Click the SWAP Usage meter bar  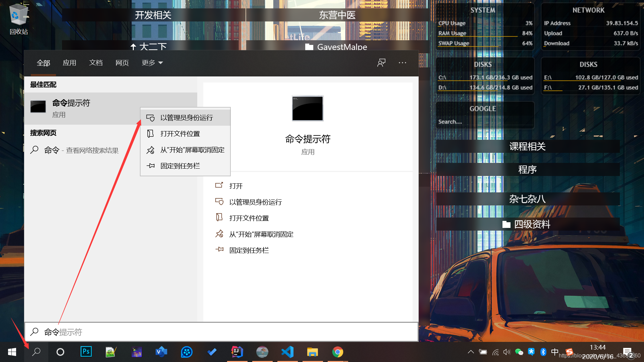[x=485, y=43]
